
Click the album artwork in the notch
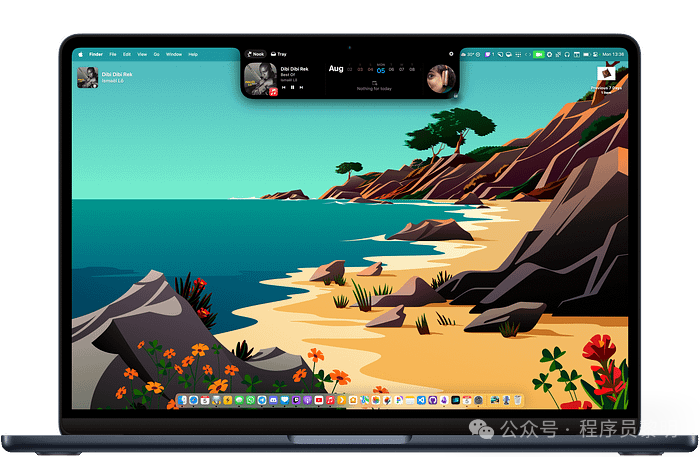click(260, 79)
